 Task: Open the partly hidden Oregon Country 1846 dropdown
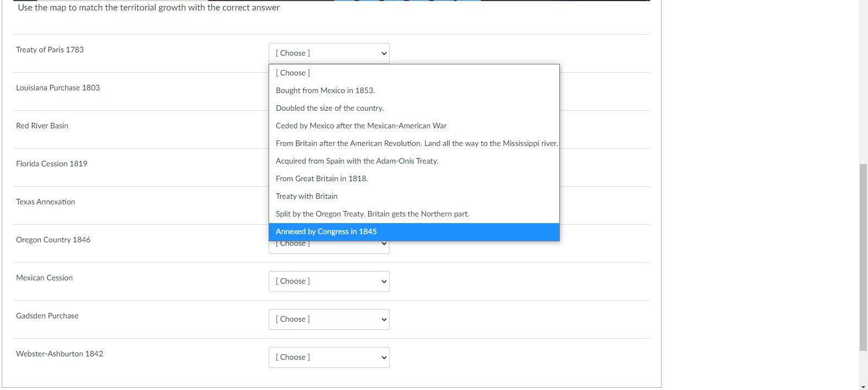tap(329, 247)
